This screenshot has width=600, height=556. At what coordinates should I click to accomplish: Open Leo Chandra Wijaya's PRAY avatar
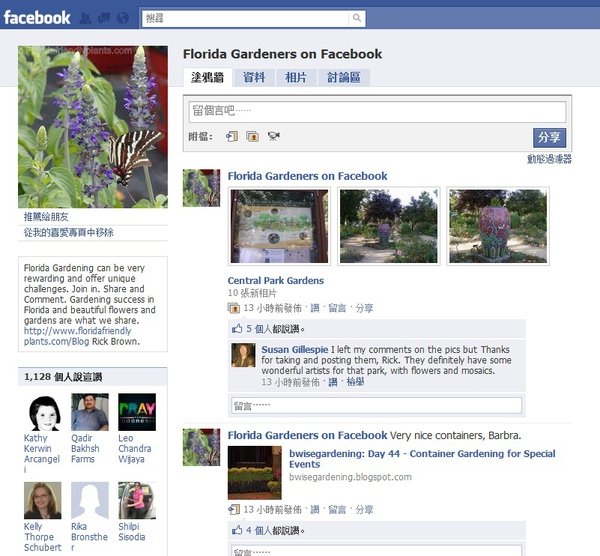tap(137, 412)
